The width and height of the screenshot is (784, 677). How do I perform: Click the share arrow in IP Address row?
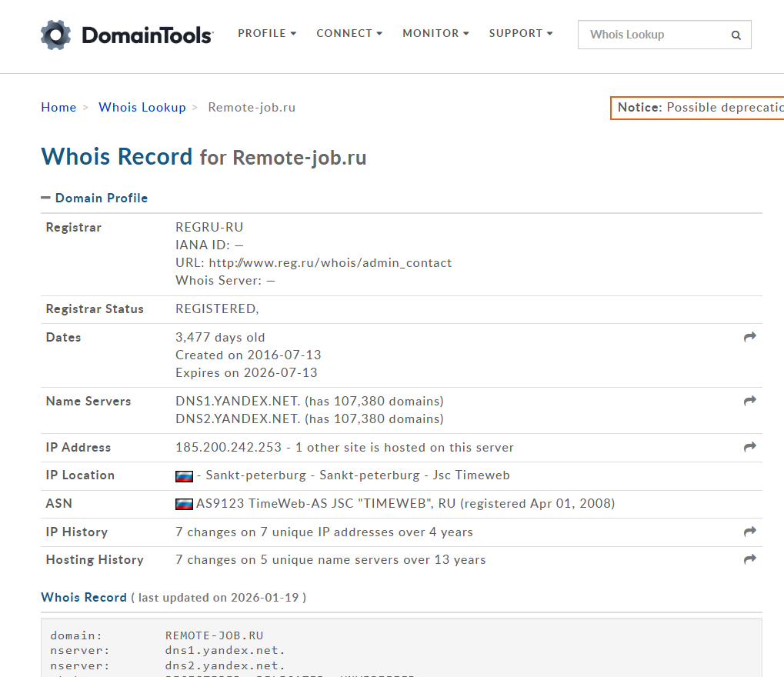tap(749, 447)
